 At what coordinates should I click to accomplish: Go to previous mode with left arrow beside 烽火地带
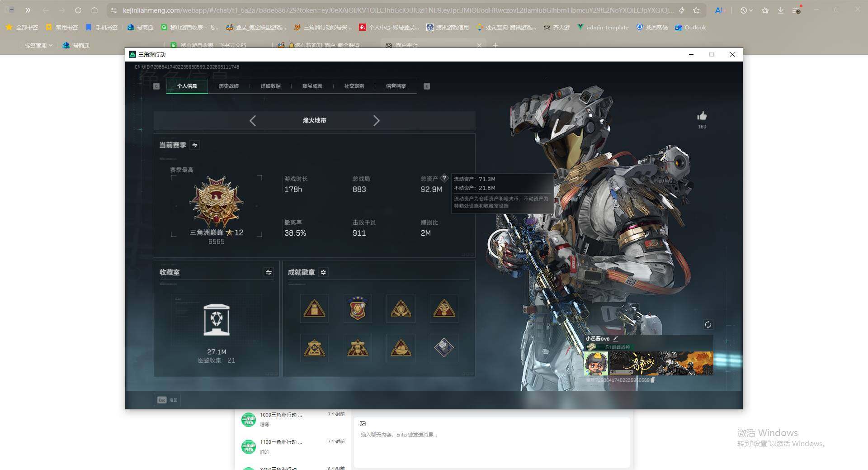point(253,121)
